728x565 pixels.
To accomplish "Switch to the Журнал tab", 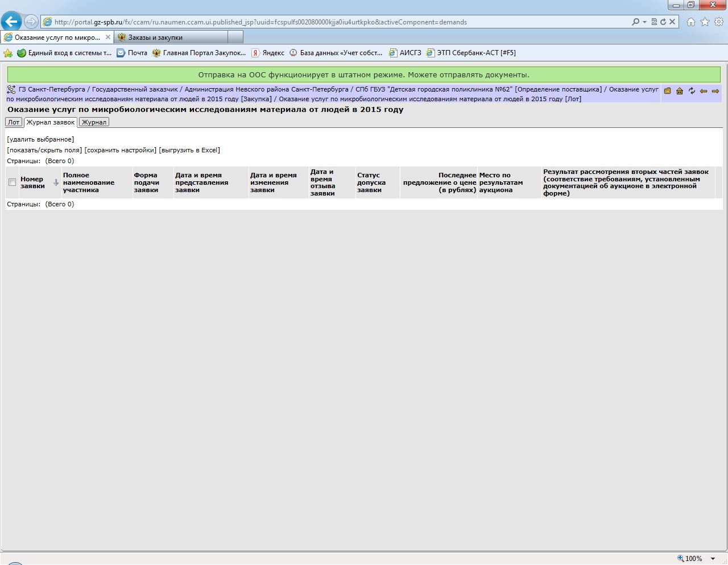I will (x=94, y=122).
